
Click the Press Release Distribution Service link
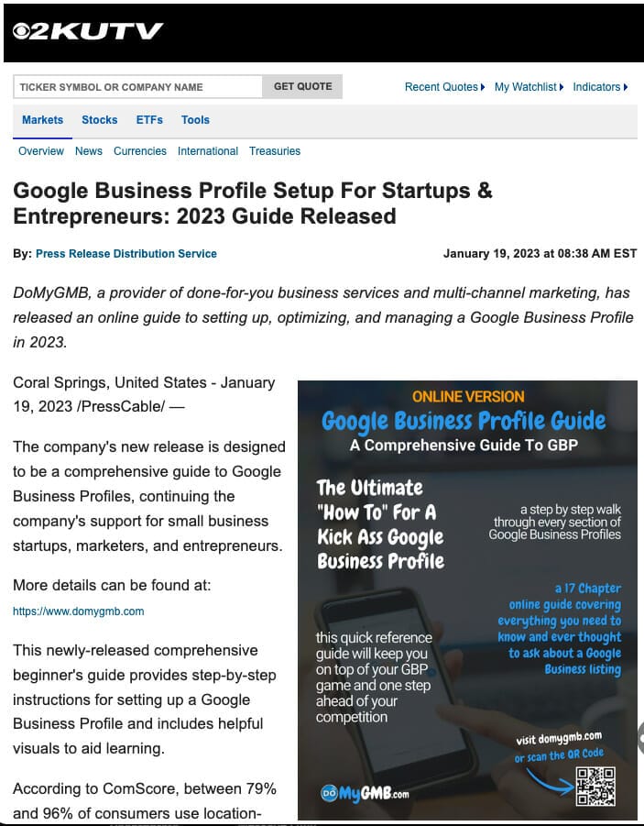point(126,254)
